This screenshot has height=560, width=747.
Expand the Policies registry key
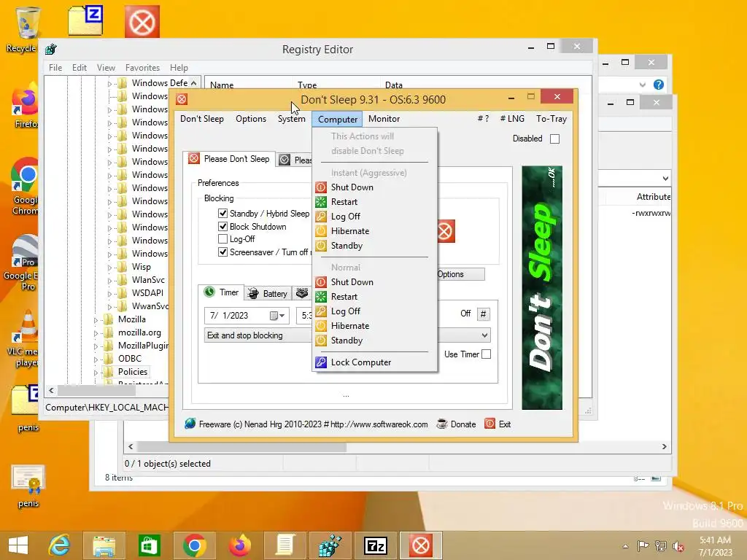click(96, 373)
